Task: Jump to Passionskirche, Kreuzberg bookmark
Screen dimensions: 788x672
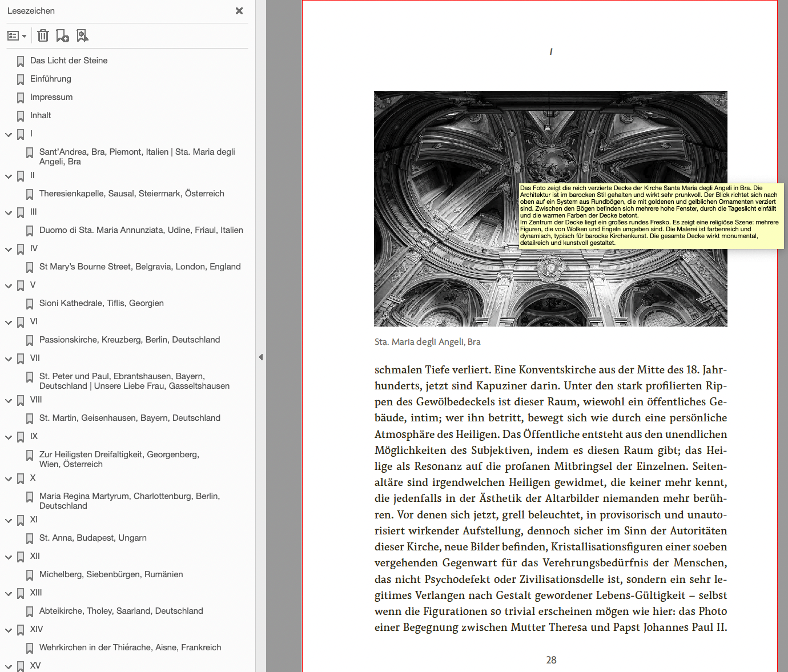Action: click(x=130, y=340)
